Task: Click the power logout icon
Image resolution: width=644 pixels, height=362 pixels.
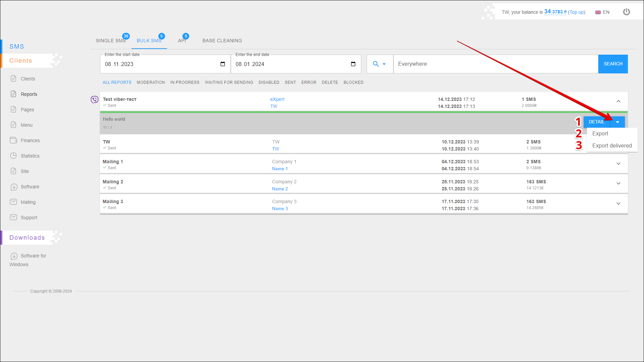Action: pos(626,12)
